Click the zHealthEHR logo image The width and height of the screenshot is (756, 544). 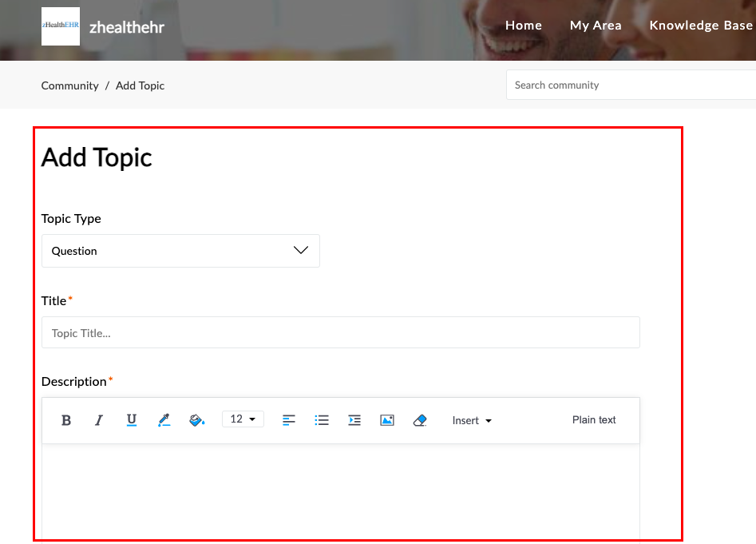[x=61, y=26]
